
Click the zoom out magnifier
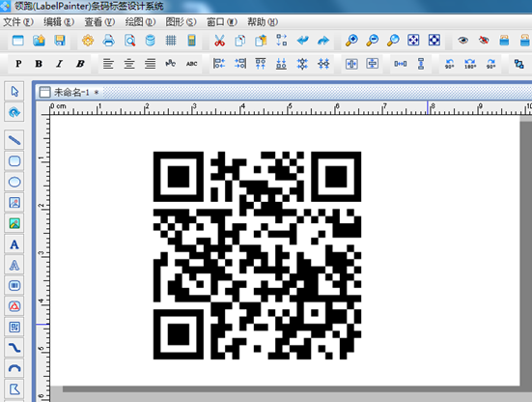click(372, 41)
